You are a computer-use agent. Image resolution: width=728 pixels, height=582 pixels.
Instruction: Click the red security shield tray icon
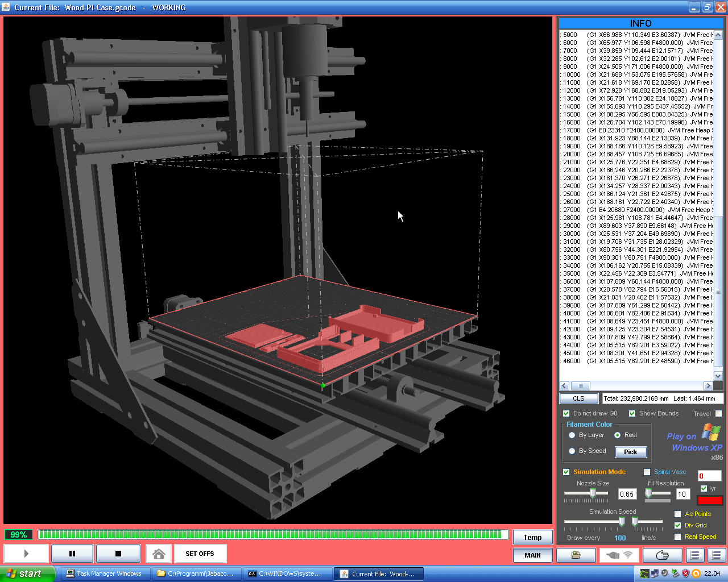tap(685, 573)
